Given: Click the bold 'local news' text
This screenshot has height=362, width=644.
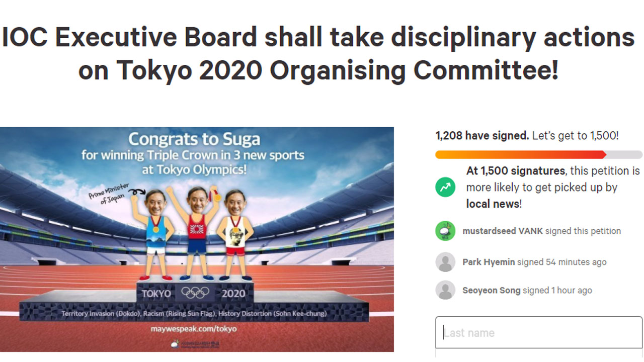Looking at the screenshot, I should pyautogui.click(x=493, y=204).
